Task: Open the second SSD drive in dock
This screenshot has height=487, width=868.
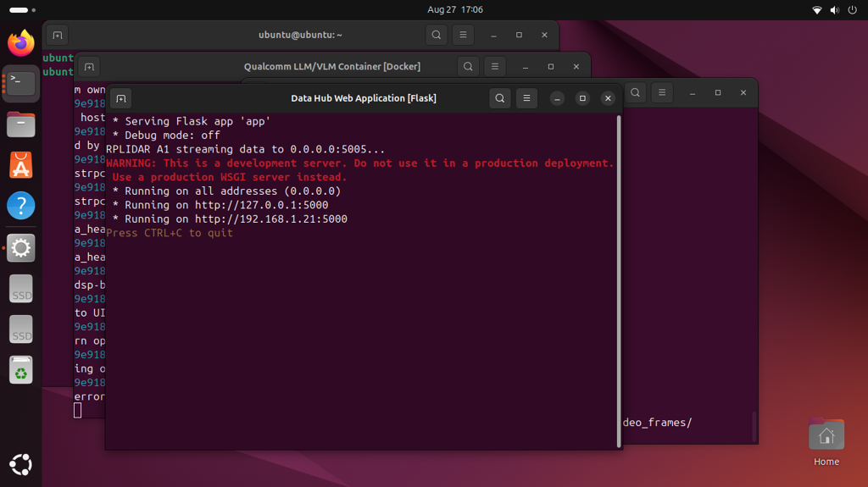Action: (x=21, y=329)
